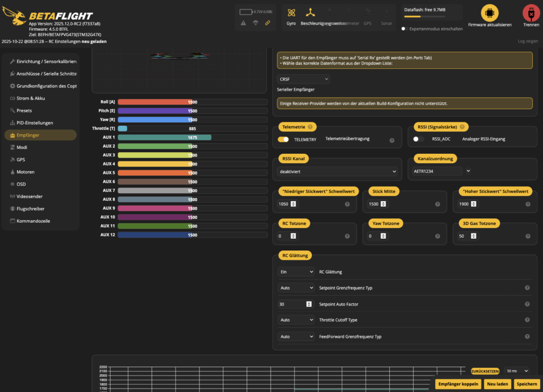Screen dimensions: 543x392
Task: Click the Speichern button
Action: [527, 384]
